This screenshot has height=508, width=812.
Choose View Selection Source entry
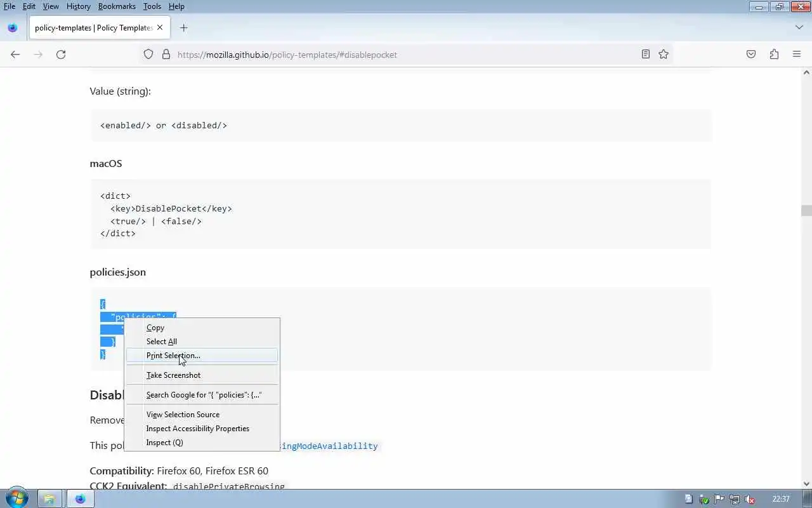pos(202,415)
